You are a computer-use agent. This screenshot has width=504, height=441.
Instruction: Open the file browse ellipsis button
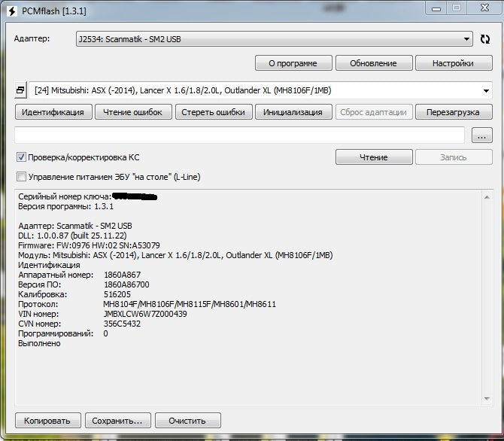481,135
